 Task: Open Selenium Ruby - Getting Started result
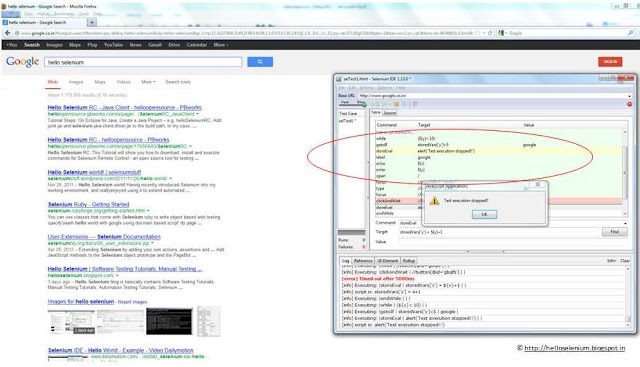(x=89, y=205)
